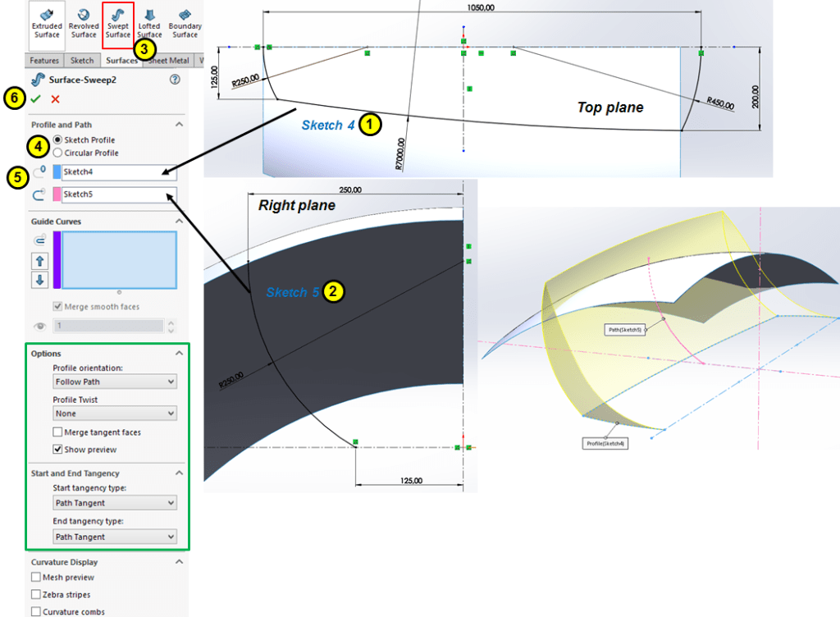The height and width of the screenshot is (617, 840).
Task: Choose the Lofted Surface tool
Action: [149, 23]
